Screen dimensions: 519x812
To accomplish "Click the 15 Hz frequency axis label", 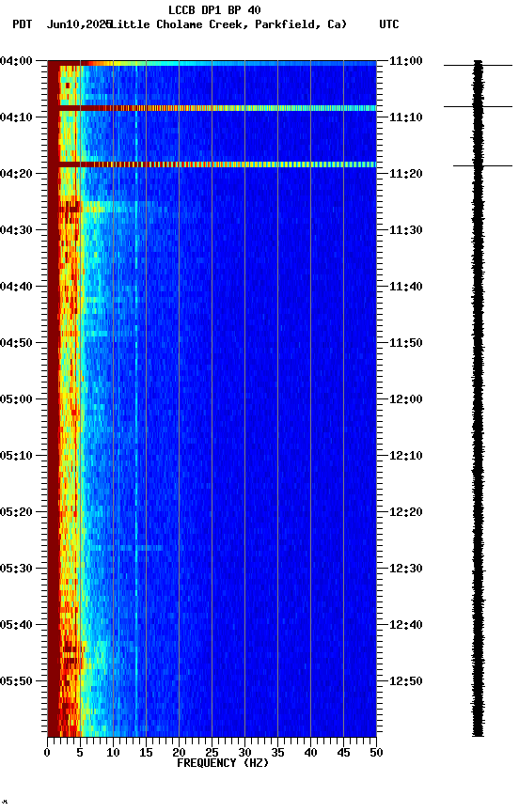I will 146,753.
